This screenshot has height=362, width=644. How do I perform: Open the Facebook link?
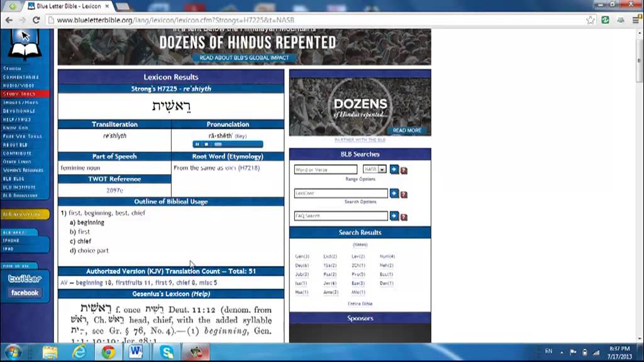(25, 293)
